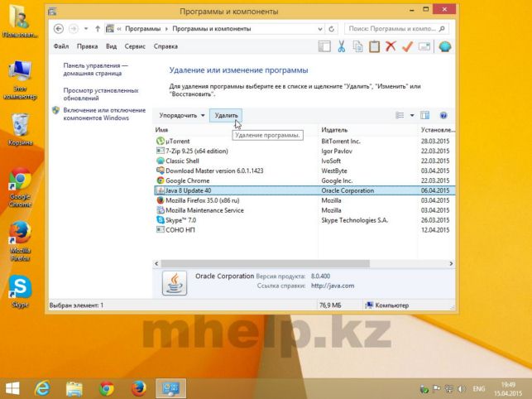Image resolution: width=532 pixels, height=399 pixels.
Task: Click the red X Delete toolbar icon
Action: coord(391,46)
